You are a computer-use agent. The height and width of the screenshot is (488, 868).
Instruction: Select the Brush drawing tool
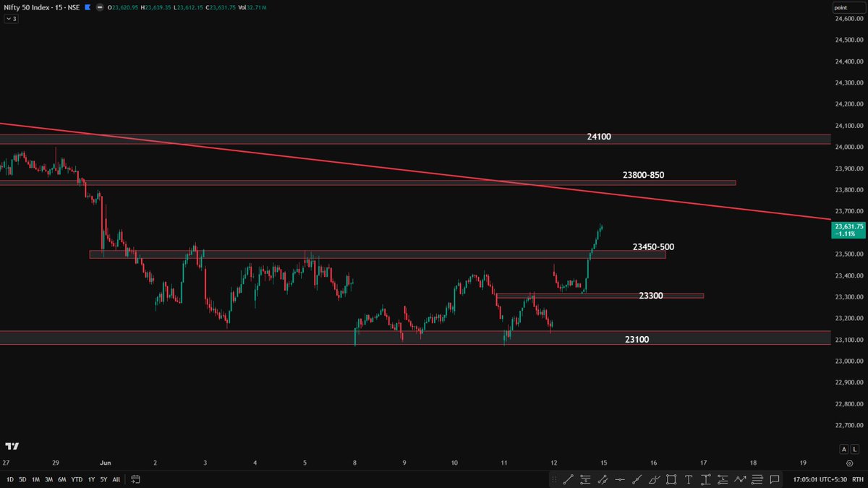click(x=653, y=479)
